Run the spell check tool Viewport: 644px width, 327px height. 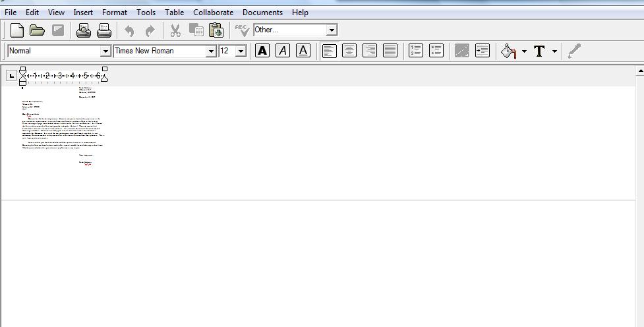(242, 30)
